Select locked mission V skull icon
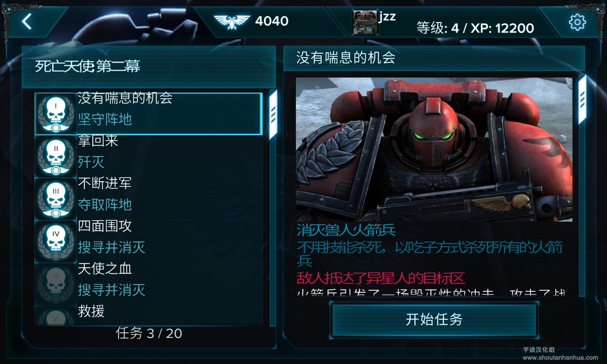The height and width of the screenshot is (364, 607). pos(56,284)
